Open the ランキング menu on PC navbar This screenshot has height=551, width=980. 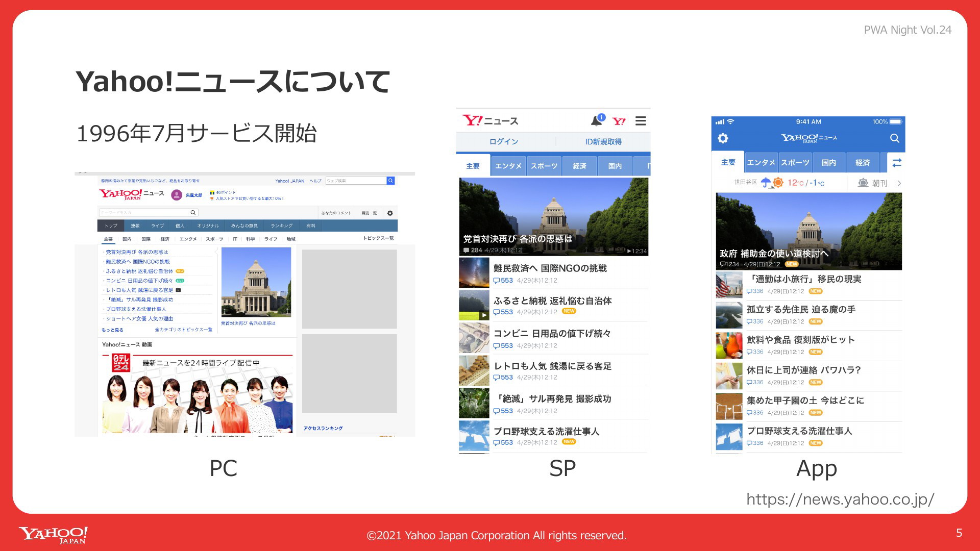tap(282, 226)
